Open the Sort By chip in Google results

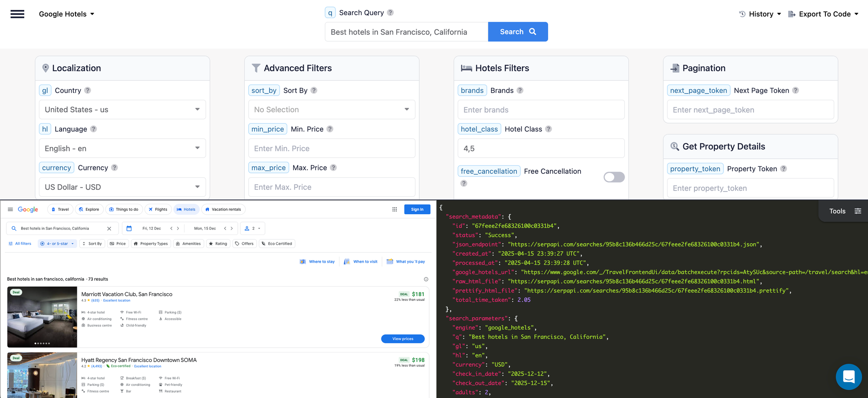(92, 244)
